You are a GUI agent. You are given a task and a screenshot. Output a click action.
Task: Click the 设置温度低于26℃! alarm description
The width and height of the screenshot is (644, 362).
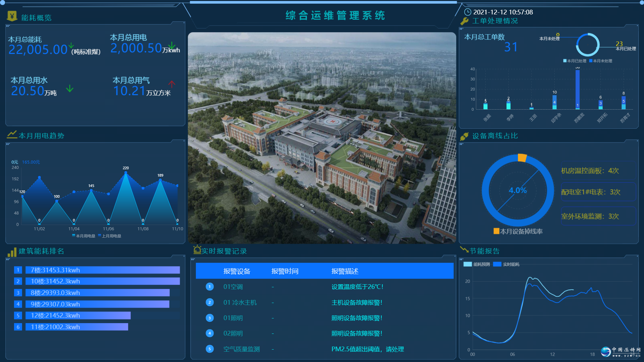pos(357,287)
